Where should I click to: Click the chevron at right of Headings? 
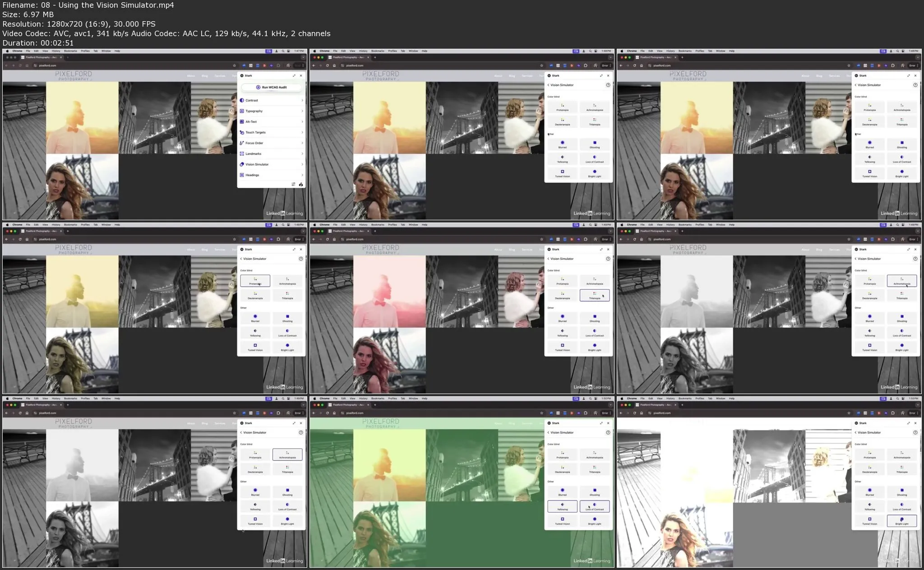302,175
